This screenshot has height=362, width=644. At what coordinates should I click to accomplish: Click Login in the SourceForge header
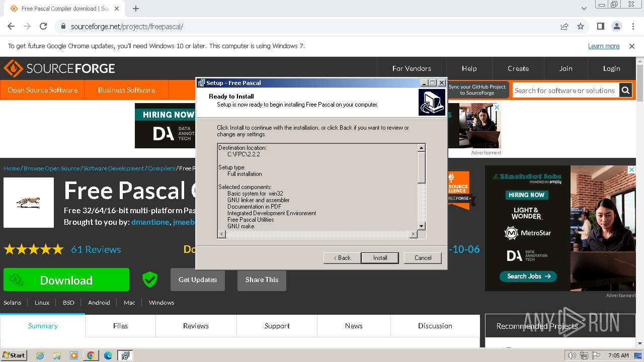click(611, 68)
